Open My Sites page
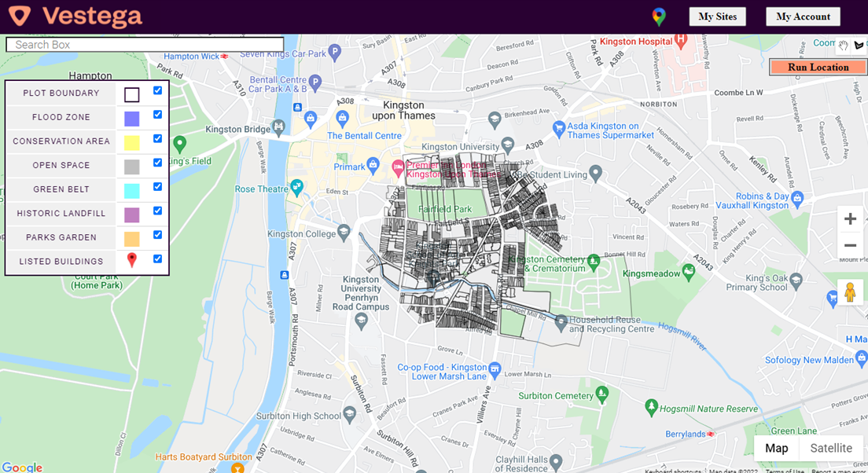 (x=717, y=16)
